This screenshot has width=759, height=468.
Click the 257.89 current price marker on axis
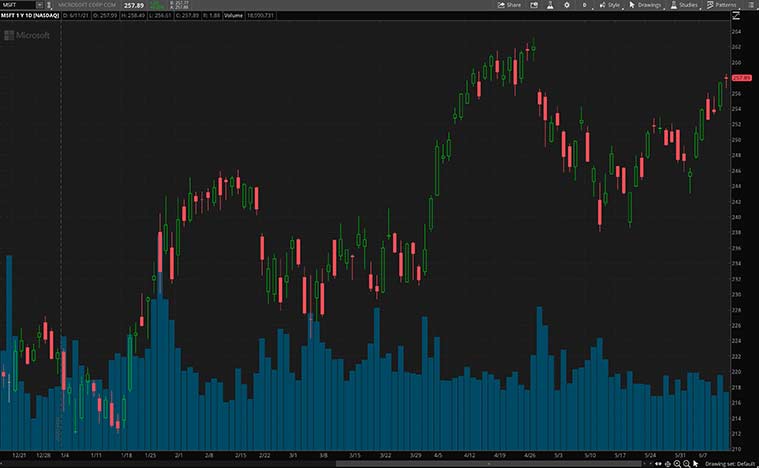click(741, 77)
